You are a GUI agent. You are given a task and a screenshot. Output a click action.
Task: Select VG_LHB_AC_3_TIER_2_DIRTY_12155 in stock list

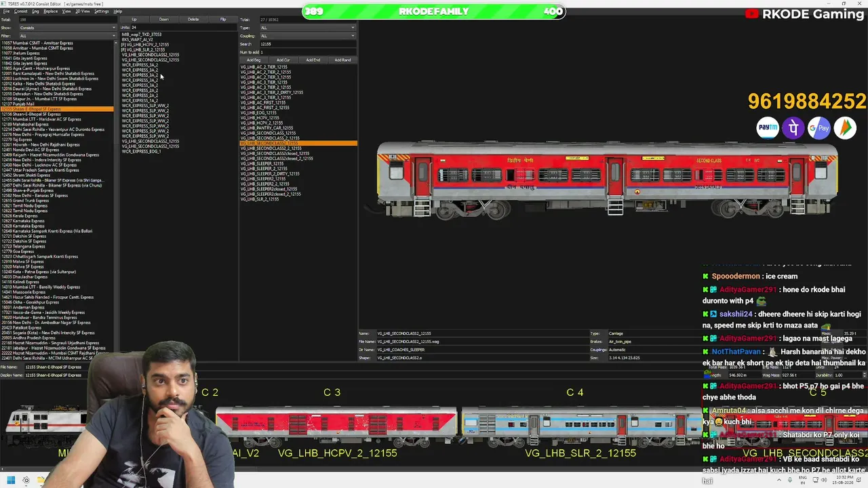pyautogui.click(x=271, y=93)
